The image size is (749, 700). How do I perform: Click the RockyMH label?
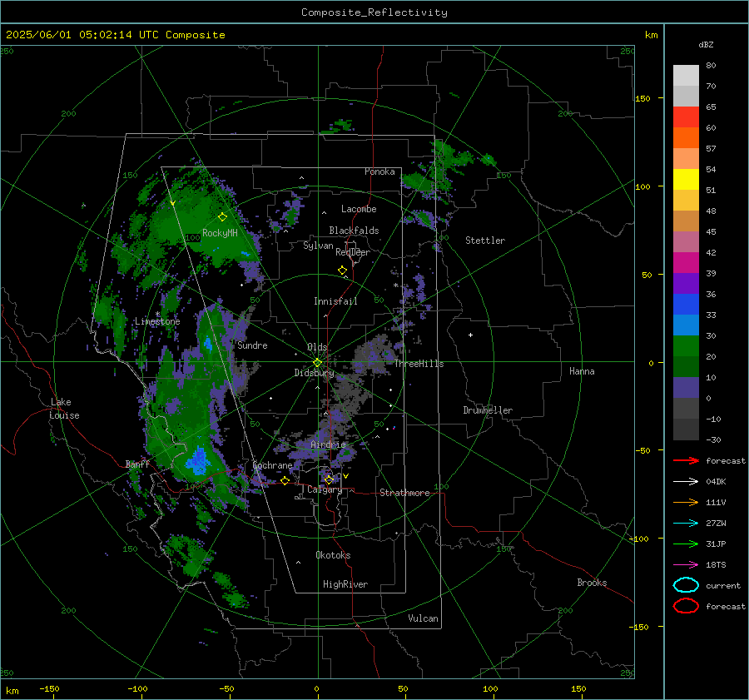click(220, 233)
